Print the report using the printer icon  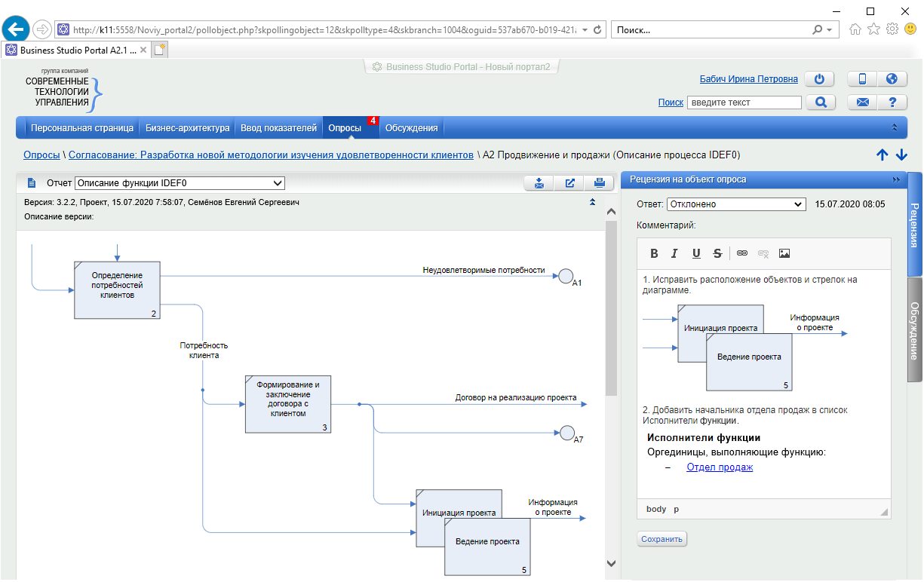coord(599,182)
